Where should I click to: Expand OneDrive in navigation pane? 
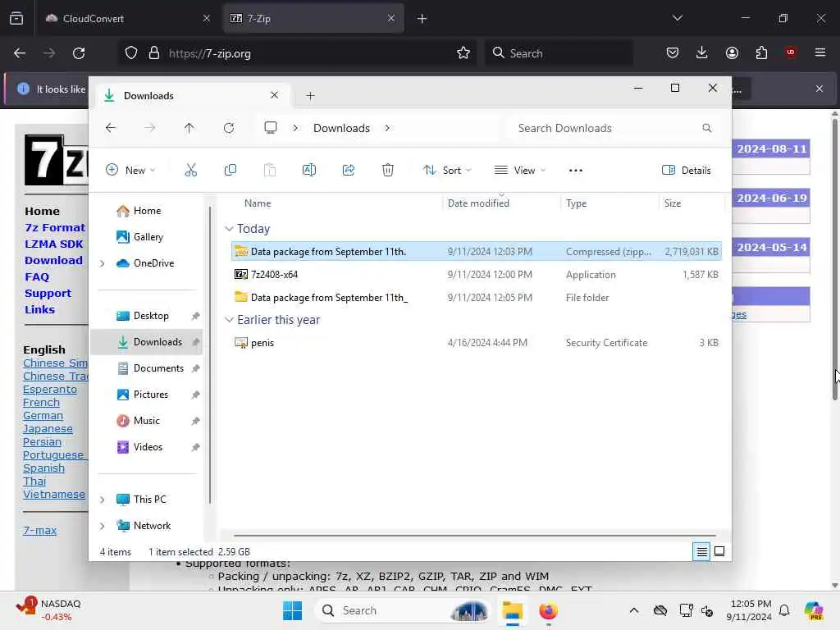[102, 263]
